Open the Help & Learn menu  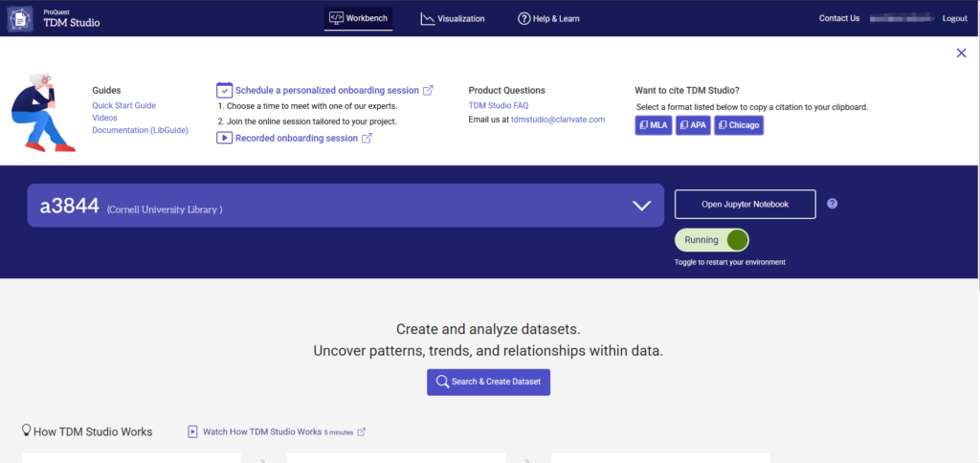[x=548, y=18]
